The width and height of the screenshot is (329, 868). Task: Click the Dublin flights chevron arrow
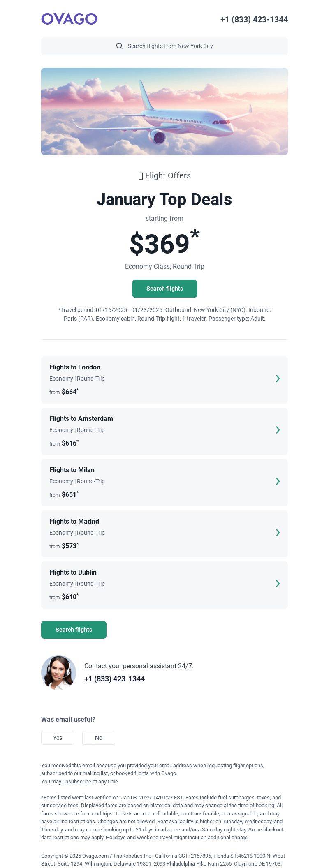(x=278, y=584)
